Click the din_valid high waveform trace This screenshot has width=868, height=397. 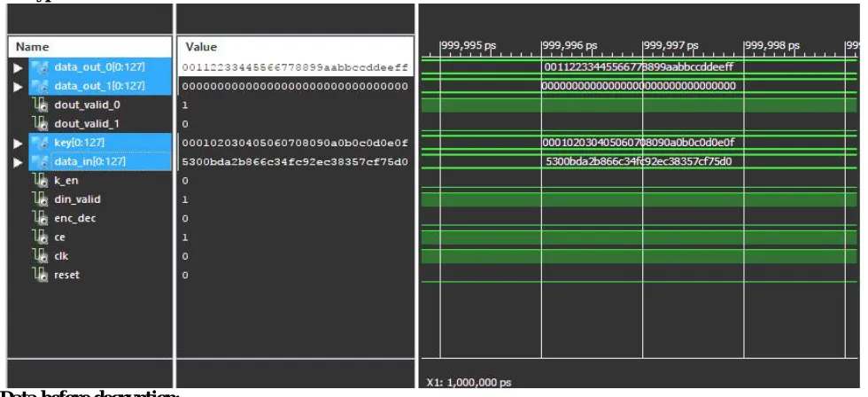[x=639, y=199]
